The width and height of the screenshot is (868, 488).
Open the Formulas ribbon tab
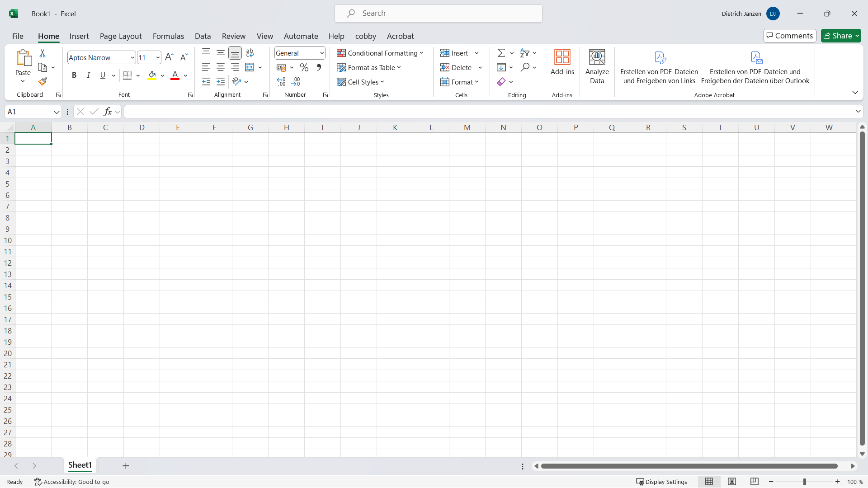(x=168, y=36)
